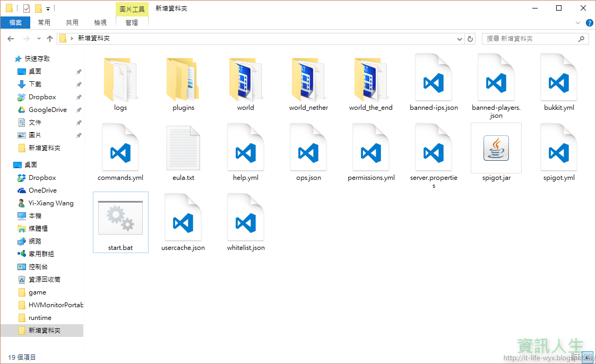
Task: Switch to the 管理 ribbon tab
Action: [x=132, y=22]
